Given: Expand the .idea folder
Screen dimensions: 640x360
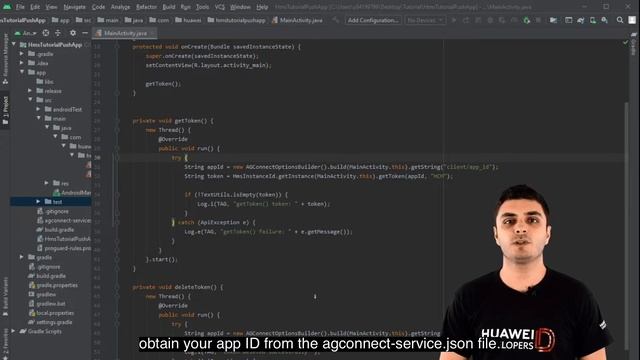Looking at the screenshot, I should 22,63.
